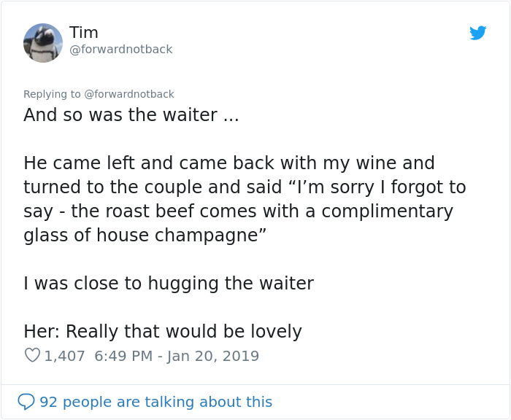
Task: Click the display name Tim
Action: (84, 33)
